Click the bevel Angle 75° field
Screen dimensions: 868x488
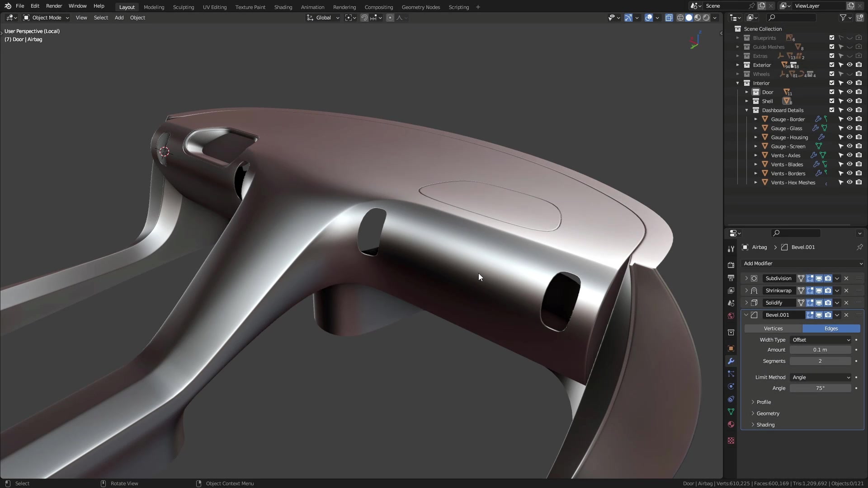(x=821, y=388)
